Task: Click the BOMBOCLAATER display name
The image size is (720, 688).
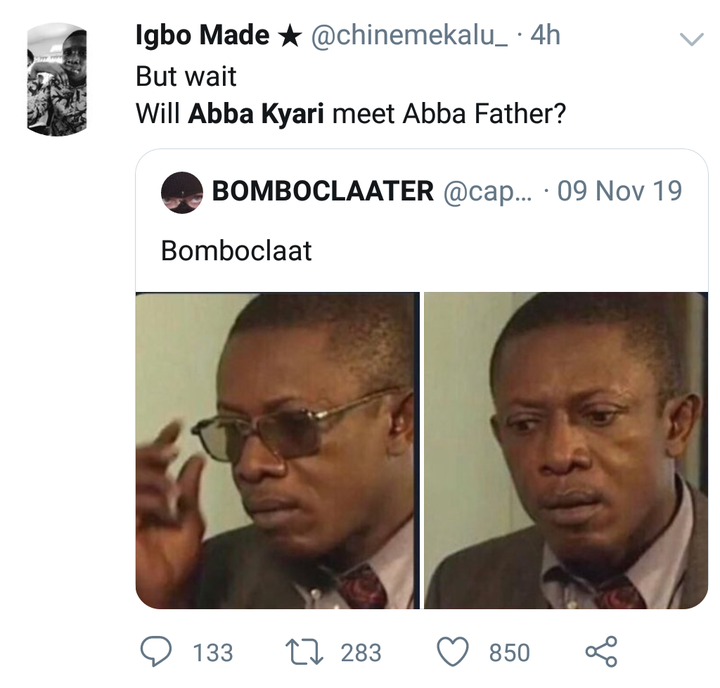Action: point(322,191)
